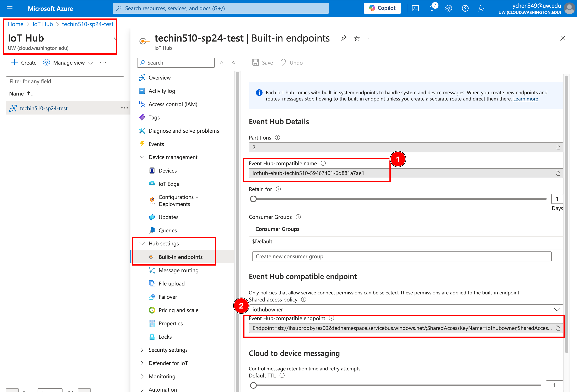The image size is (577, 392).
Task: Click the Learn more link
Action: pyautogui.click(x=525, y=99)
